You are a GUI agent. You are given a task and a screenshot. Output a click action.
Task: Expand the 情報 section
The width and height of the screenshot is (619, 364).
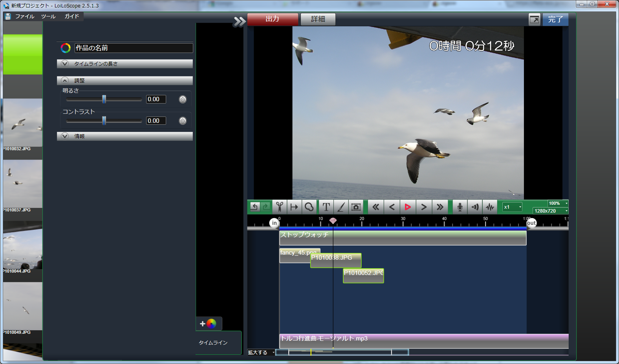point(125,136)
